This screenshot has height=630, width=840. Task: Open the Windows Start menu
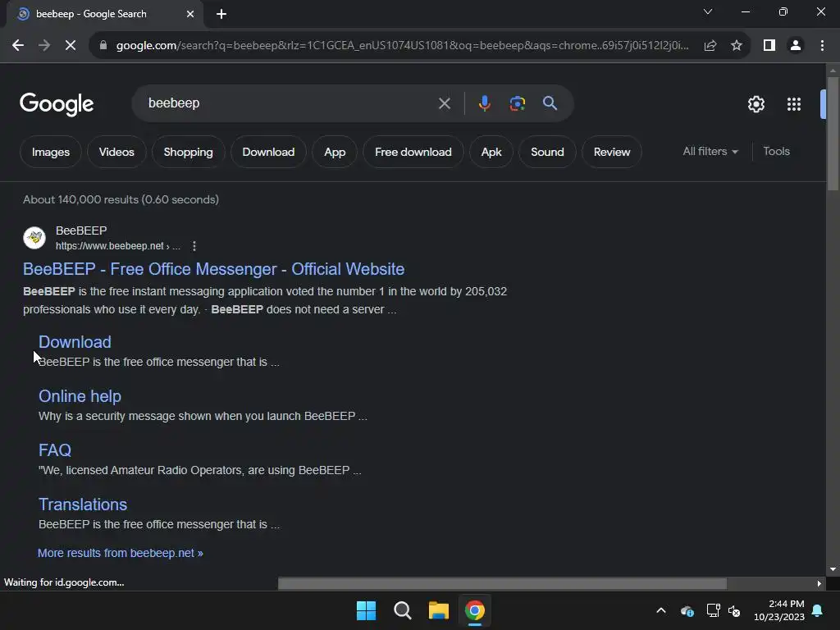click(x=367, y=610)
